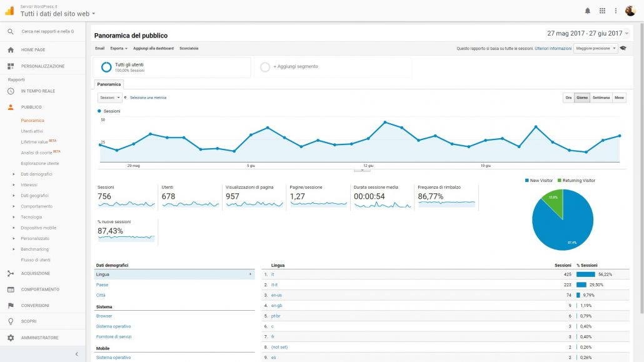The width and height of the screenshot is (644, 362).
Task: Click the Pubblico person icon
Action: tap(11, 107)
